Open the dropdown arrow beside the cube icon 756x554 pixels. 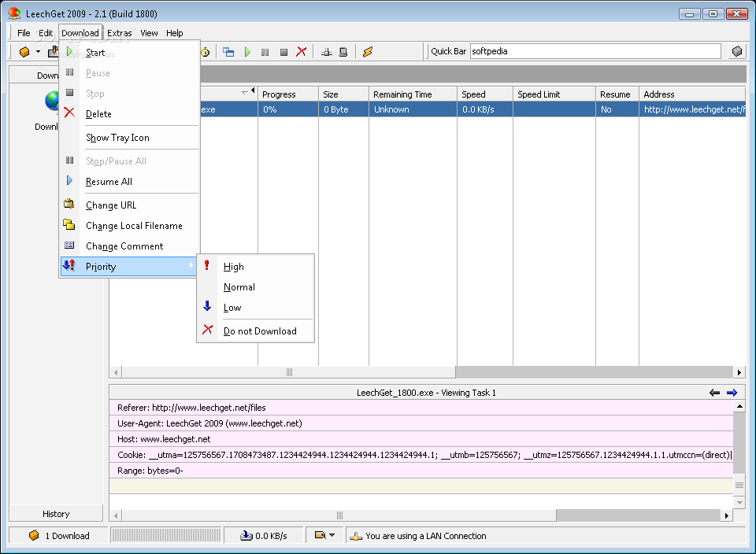coord(38,52)
